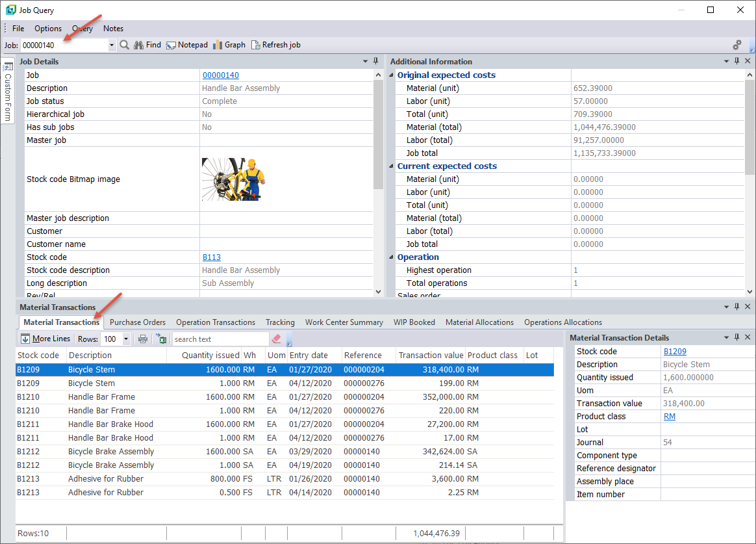756x544 pixels.
Task: Pin the Job Details pane
Action: coord(375,61)
